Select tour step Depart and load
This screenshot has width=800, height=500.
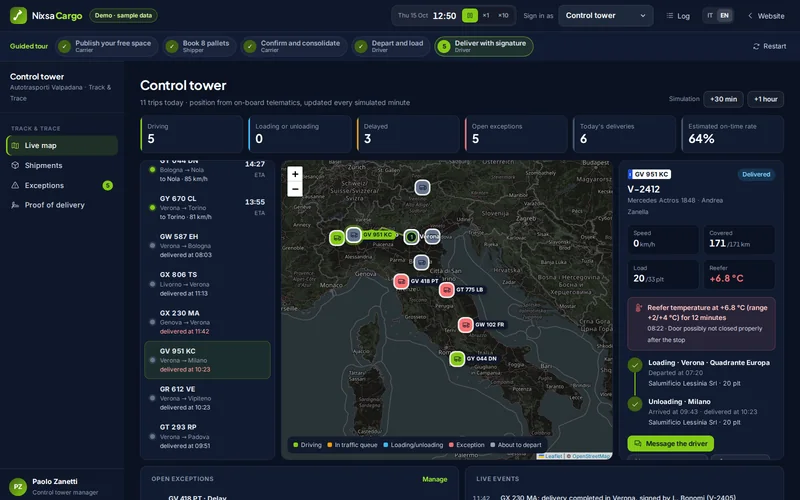coord(391,46)
